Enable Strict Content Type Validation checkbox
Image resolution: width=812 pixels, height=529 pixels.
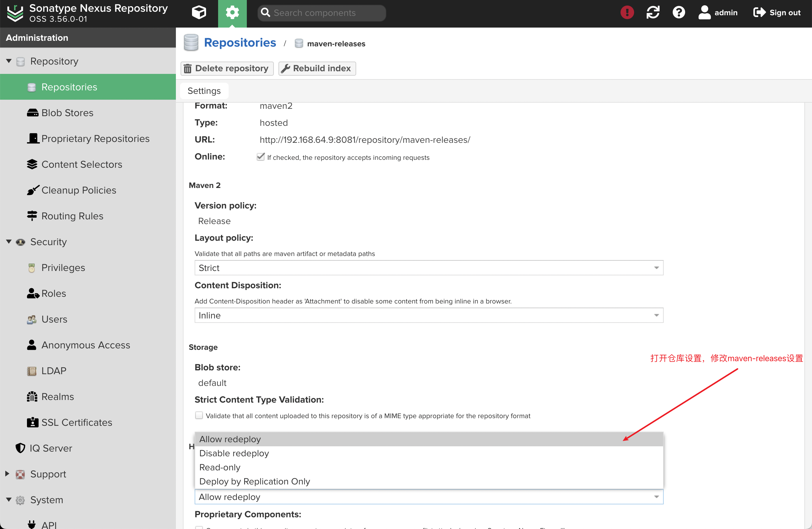pos(199,415)
